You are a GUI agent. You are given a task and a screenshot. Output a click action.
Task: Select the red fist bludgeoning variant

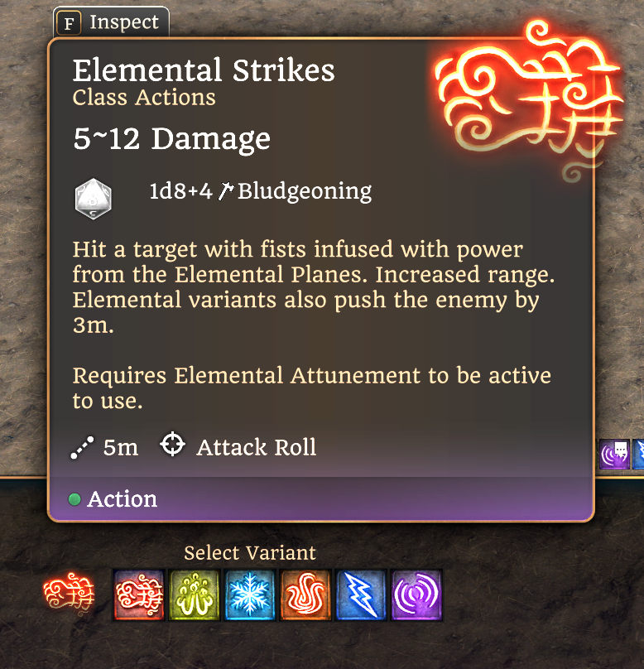coord(138,594)
